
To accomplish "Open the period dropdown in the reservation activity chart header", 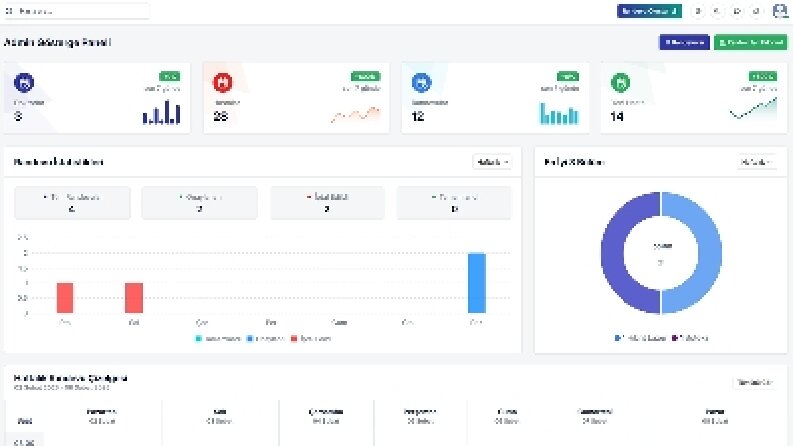I will [x=492, y=162].
